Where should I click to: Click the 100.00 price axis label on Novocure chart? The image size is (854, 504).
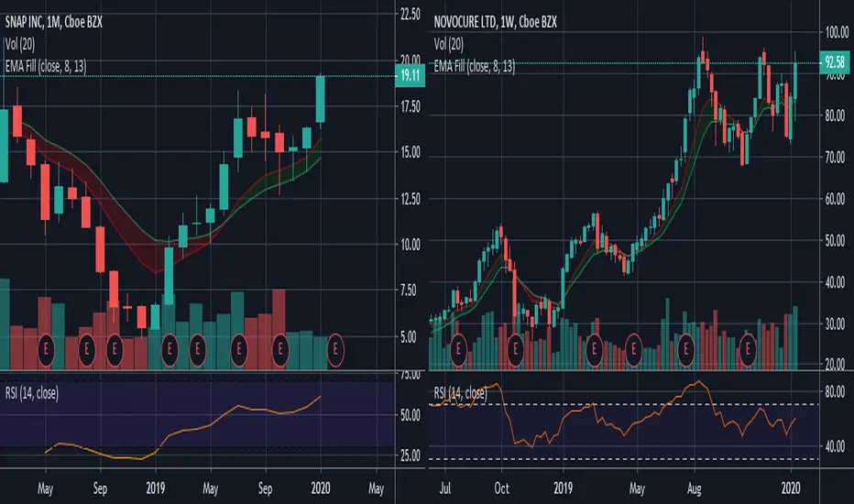(837, 33)
